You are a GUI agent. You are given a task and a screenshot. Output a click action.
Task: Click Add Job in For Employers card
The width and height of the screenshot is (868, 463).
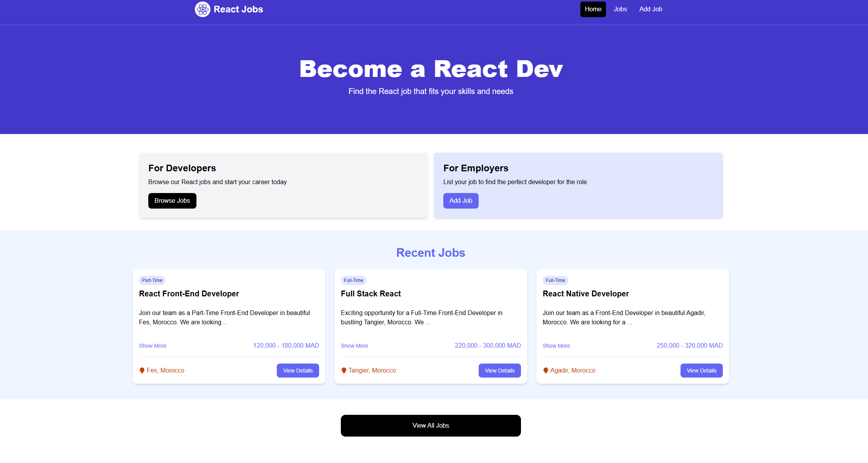click(x=461, y=201)
